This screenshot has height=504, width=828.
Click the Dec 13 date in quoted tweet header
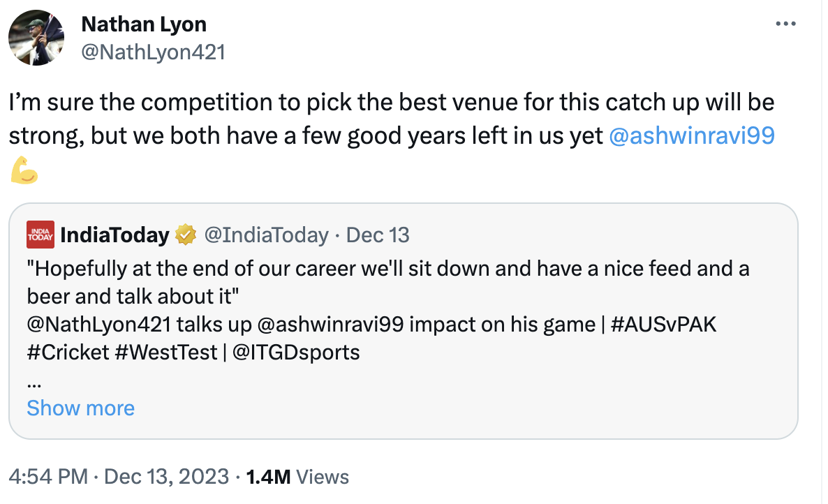(378, 235)
